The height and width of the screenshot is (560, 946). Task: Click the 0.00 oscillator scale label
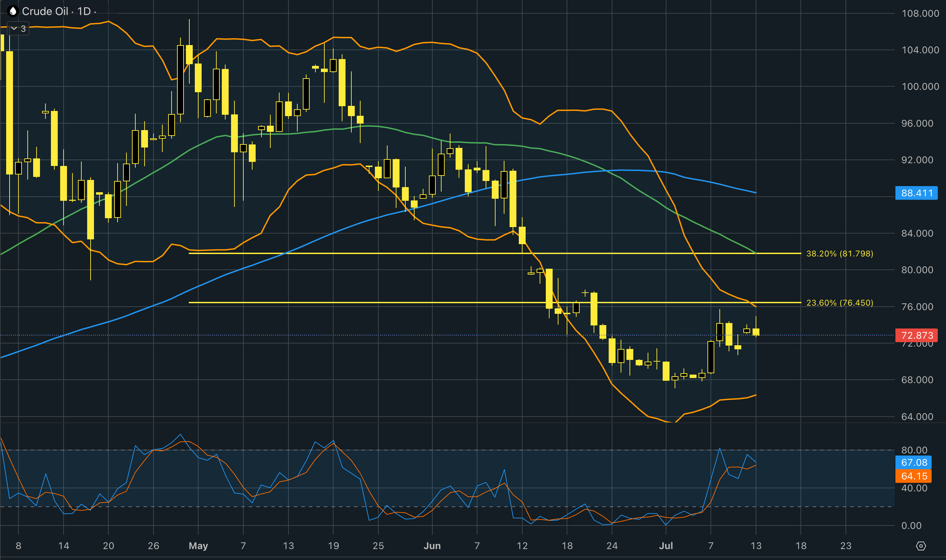coord(911,525)
